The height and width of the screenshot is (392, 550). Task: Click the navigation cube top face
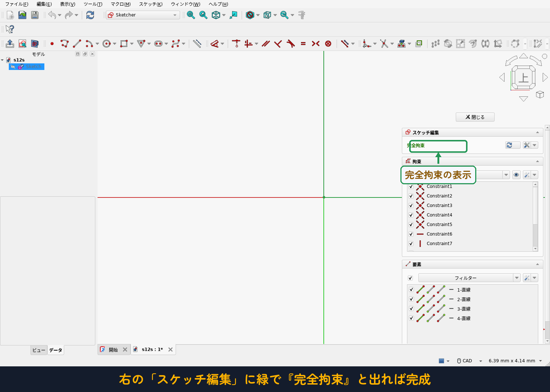point(523,78)
